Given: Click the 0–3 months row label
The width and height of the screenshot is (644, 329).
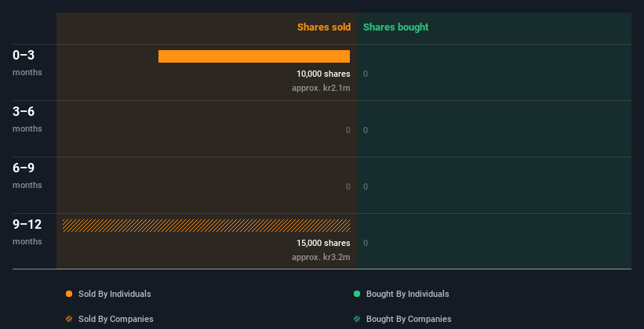Looking at the screenshot, I should (x=27, y=63).
